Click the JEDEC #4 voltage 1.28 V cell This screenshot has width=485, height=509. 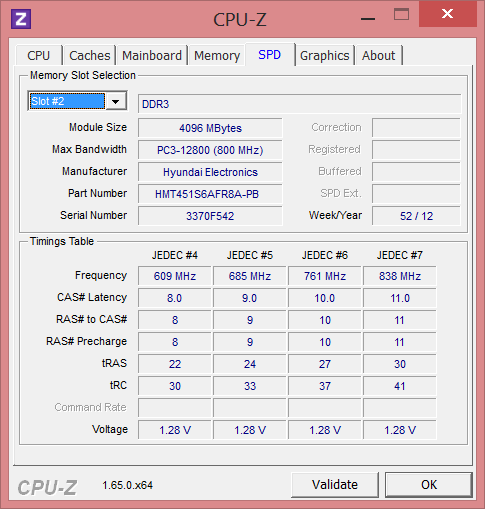[x=175, y=430]
